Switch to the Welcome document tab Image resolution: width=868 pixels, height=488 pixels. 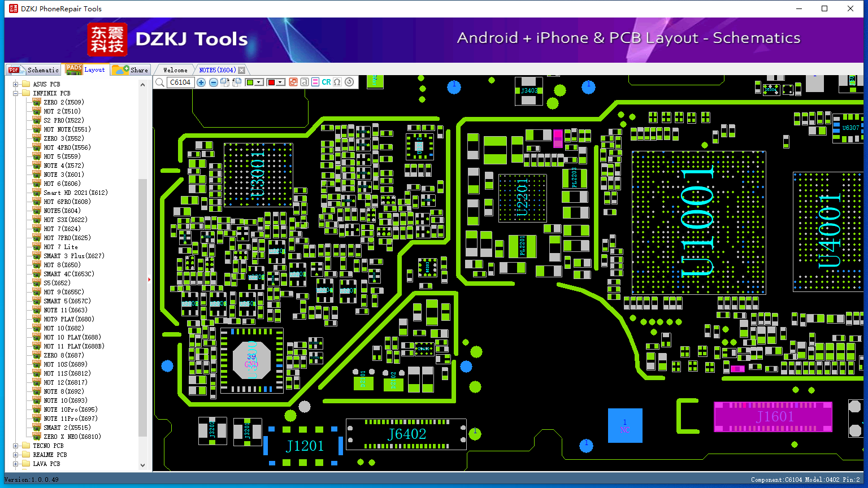175,70
